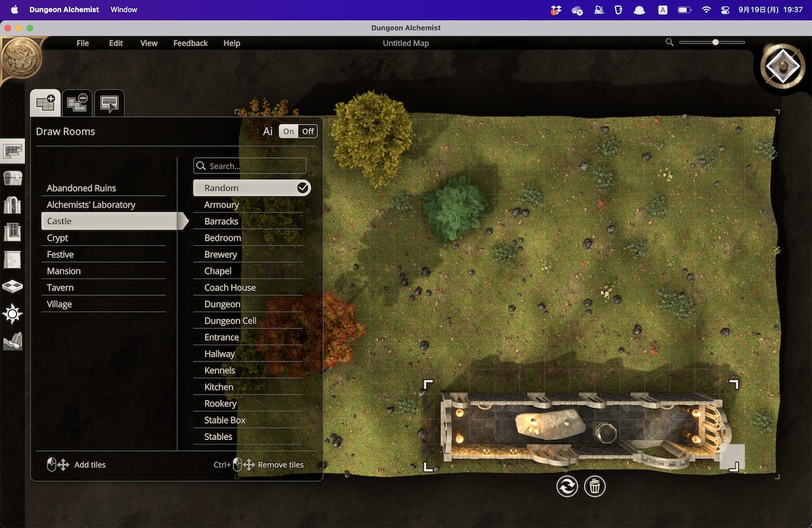Open the doors tool in sidebar
The width and height of the screenshot is (812, 528).
[x=13, y=205]
